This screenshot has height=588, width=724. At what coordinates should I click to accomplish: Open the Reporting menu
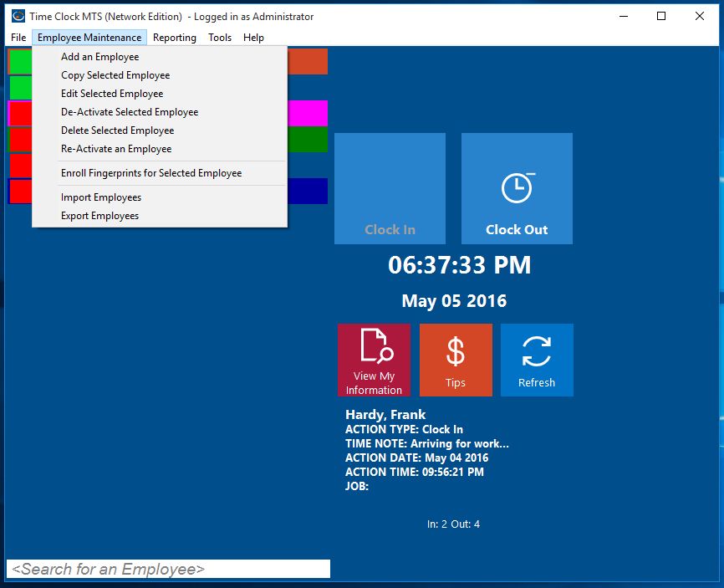click(175, 38)
